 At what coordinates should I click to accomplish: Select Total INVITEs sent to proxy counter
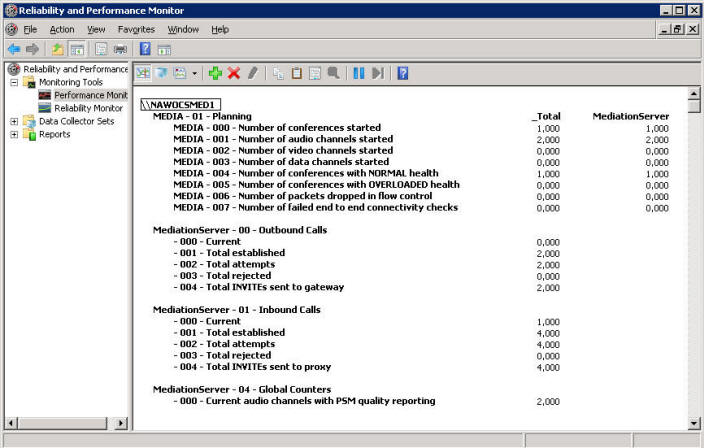tap(252, 367)
